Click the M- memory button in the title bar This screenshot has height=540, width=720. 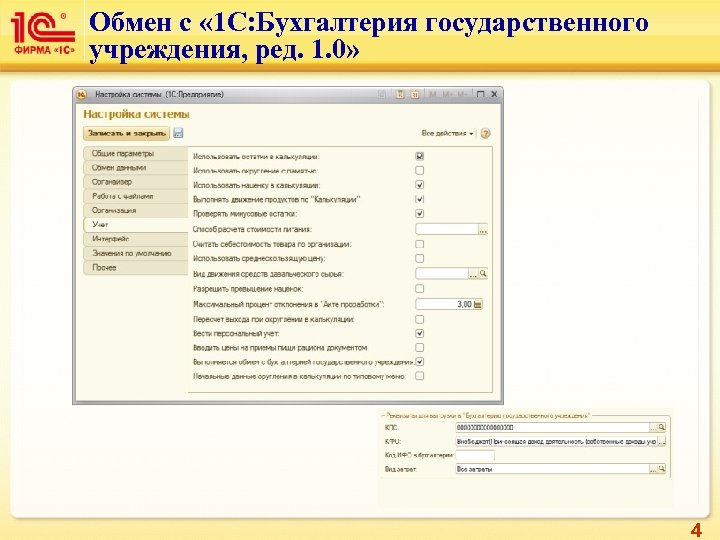click(462, 94)
